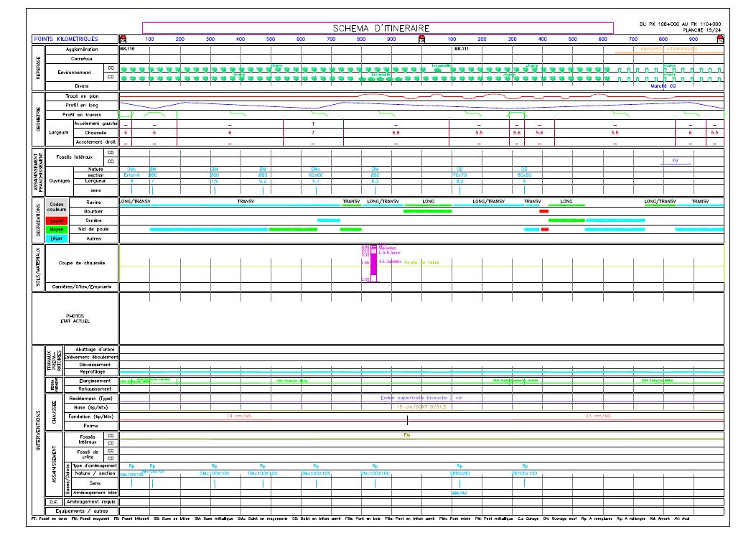Click the BK.110 kilometer marker icon

(122, 39)
